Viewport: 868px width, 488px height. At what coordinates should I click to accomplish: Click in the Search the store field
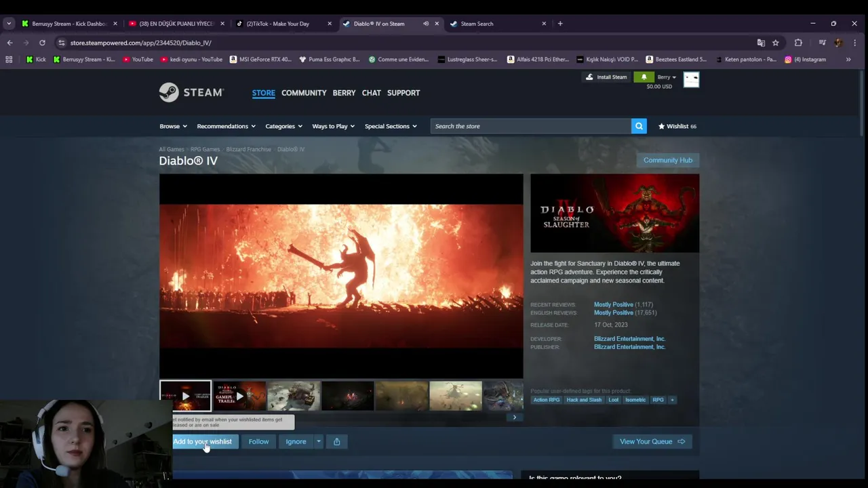(x=531, y=126)
